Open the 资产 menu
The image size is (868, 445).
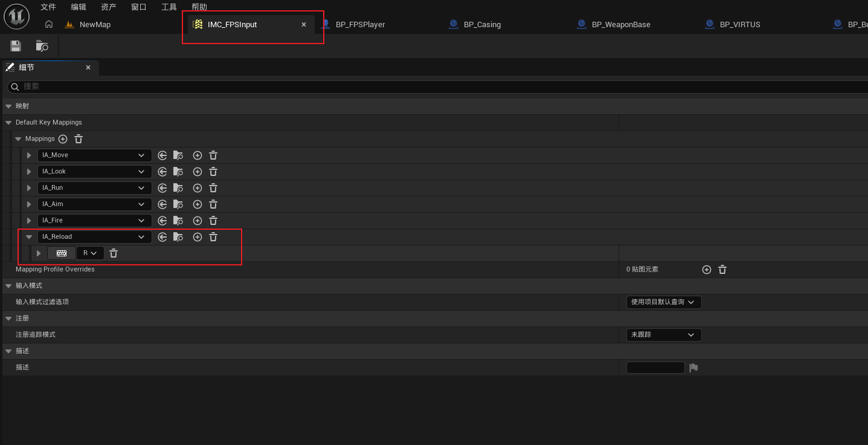109,7
